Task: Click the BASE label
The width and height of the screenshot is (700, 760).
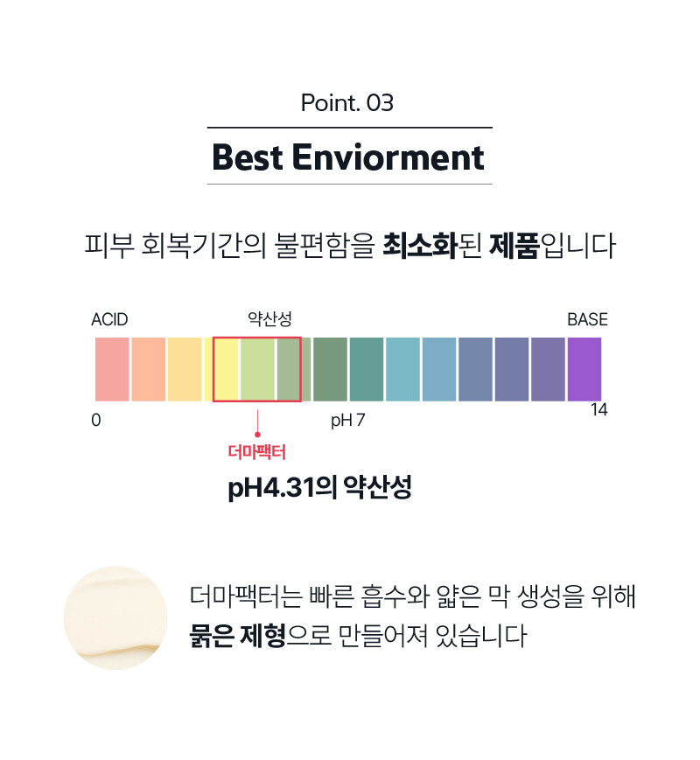Action: [587, 319]
